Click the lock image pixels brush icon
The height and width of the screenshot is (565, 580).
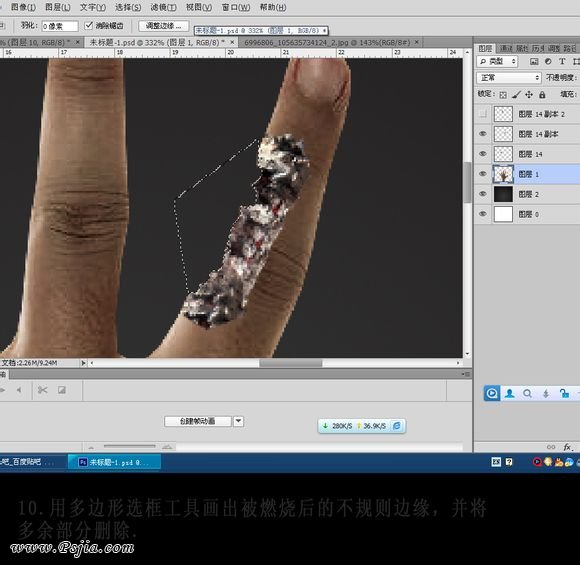click(x=516, y=95)
